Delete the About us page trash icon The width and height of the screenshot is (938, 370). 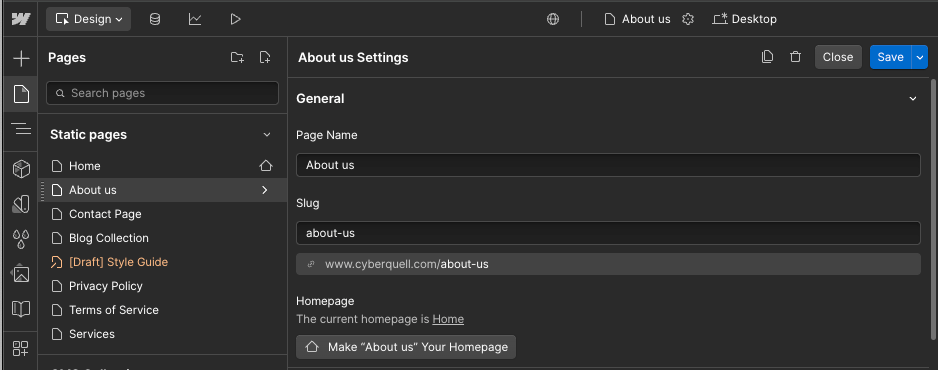(795, 57)
